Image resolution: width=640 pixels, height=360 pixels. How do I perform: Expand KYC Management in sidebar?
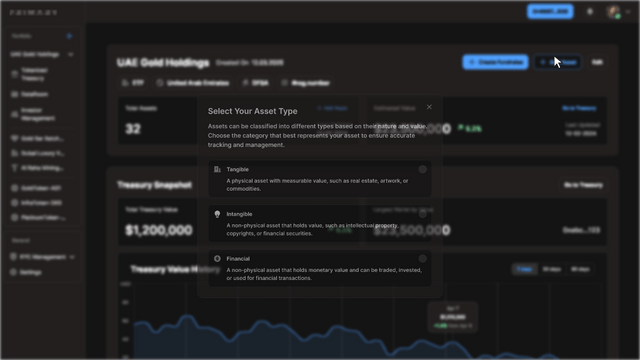pos(42,257)
